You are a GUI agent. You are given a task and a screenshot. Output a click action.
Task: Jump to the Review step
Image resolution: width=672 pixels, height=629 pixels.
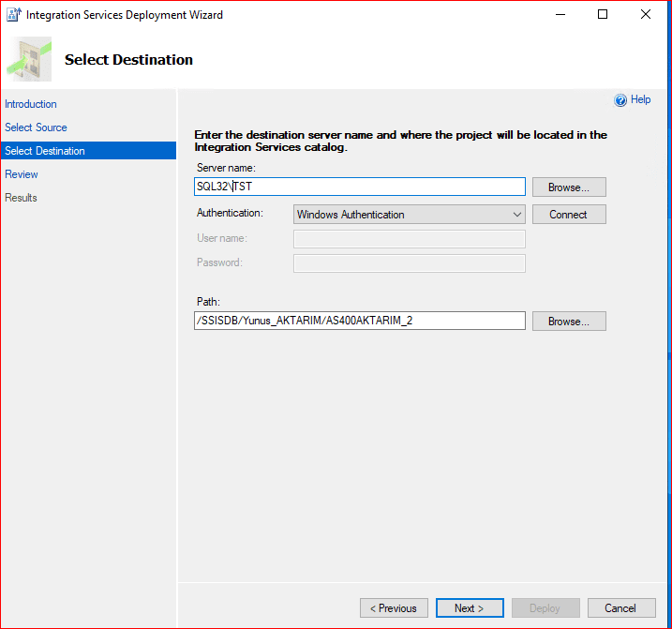pyautogui.click(x=22, y=174)
